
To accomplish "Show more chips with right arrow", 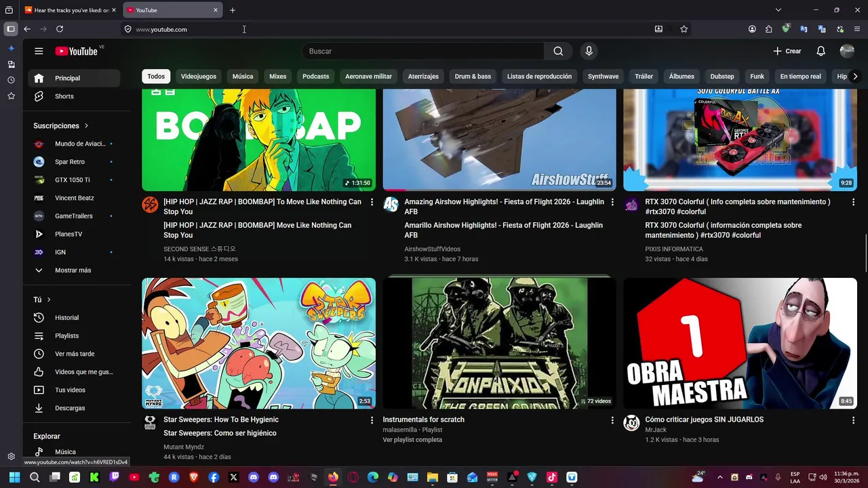I will [855, 77].
